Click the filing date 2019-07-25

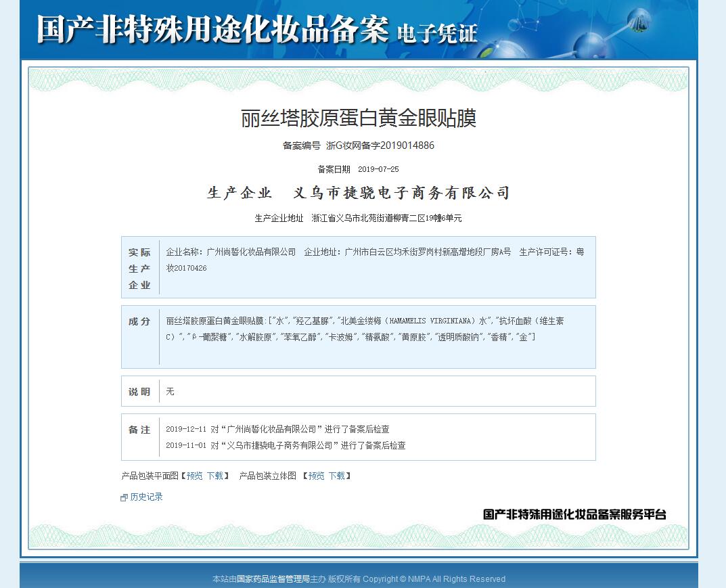(x=378, y=169)
